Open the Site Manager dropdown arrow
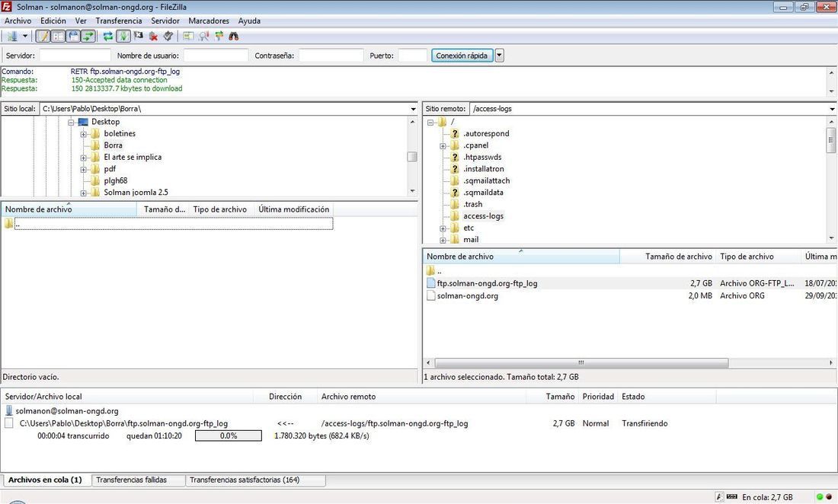Screen dimensions: 838x504 click(24, 37)
